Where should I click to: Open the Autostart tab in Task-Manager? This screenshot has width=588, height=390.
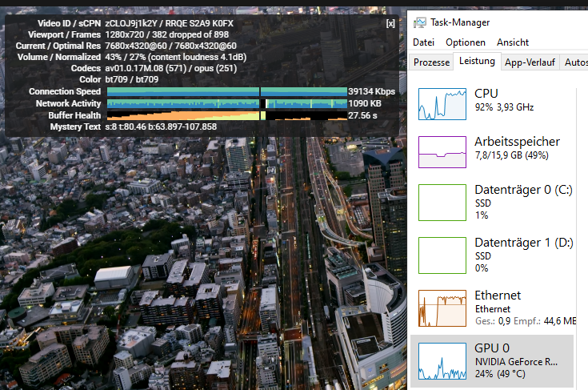point(574,62)
